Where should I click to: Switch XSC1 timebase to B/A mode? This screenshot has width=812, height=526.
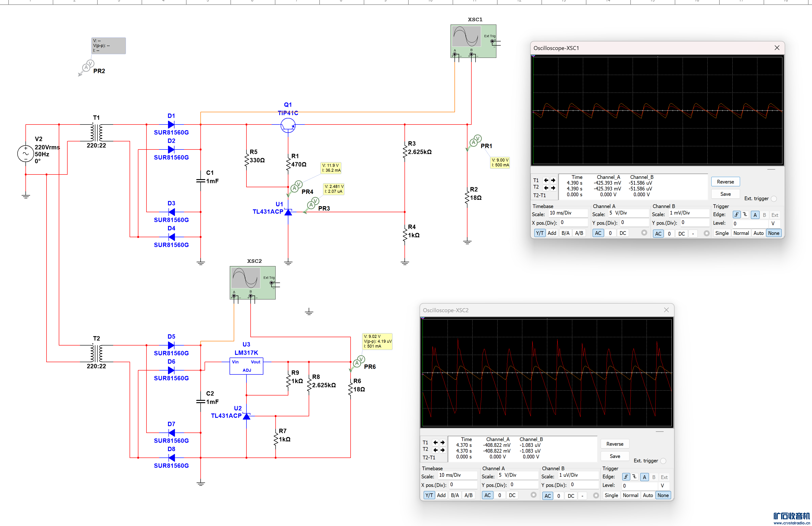pos(565,233)
